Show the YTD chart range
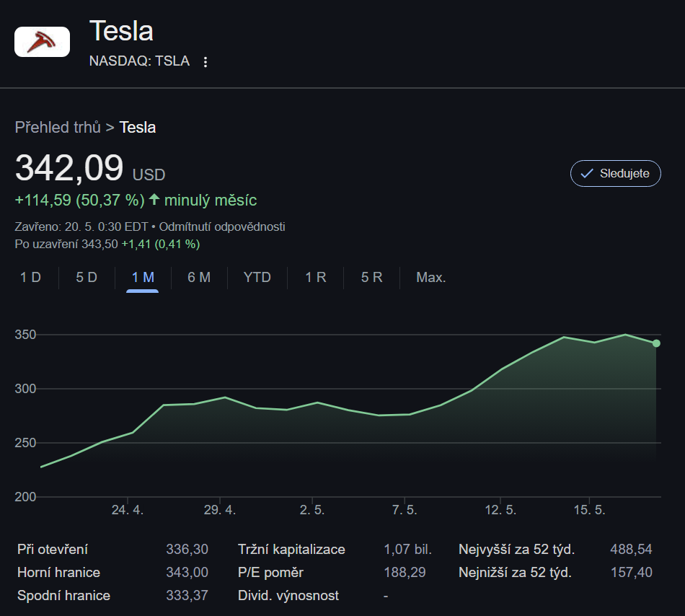The height and width of the screenshot is (616, 685). [x=257, y=278]
